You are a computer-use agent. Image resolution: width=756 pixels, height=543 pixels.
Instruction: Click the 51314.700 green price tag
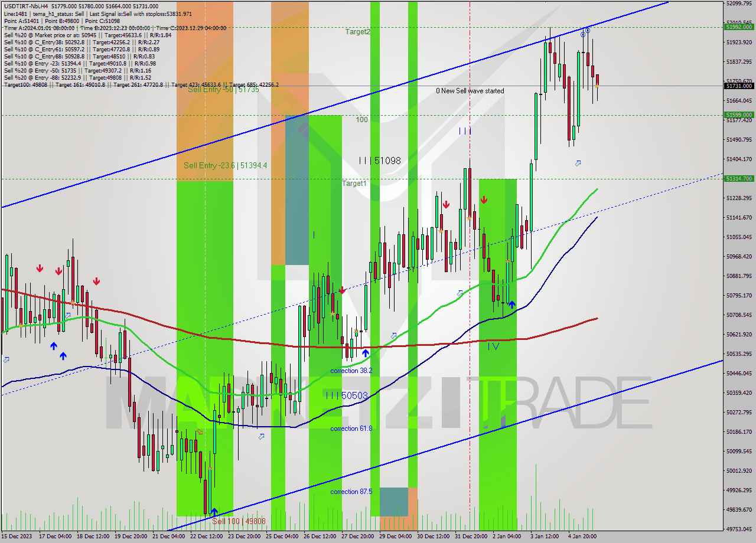[x=739, y=178]
